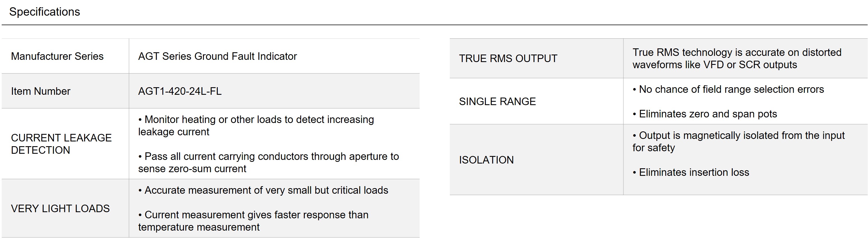Click the Output is magnetically isolated bullet
Viewport: 868px width, 239px height.
click(739, 141)
